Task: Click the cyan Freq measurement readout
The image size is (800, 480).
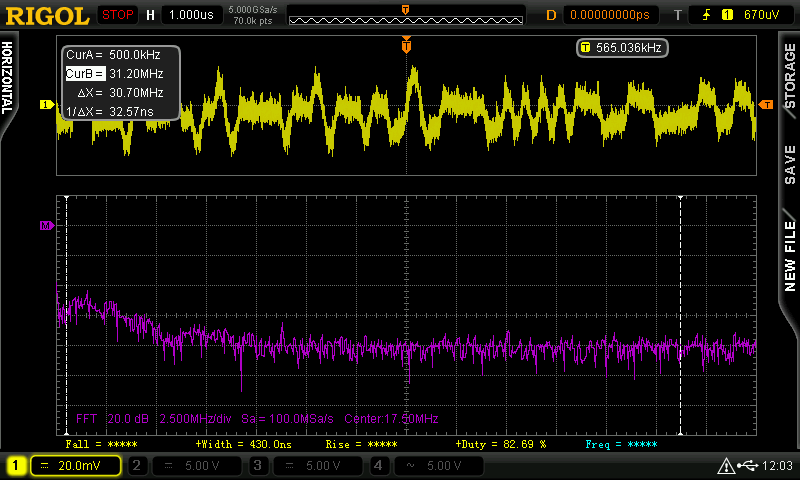Action: coord(621,444)
